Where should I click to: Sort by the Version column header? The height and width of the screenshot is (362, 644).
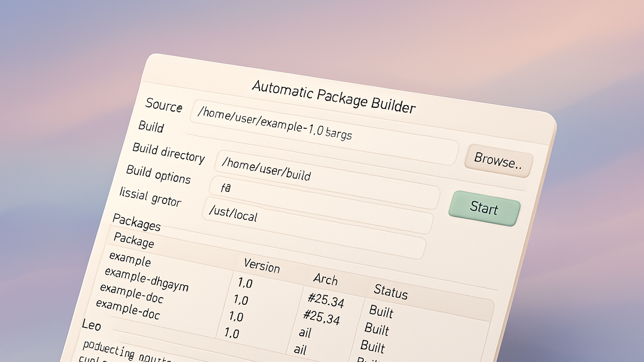click(x=262, y=266)
